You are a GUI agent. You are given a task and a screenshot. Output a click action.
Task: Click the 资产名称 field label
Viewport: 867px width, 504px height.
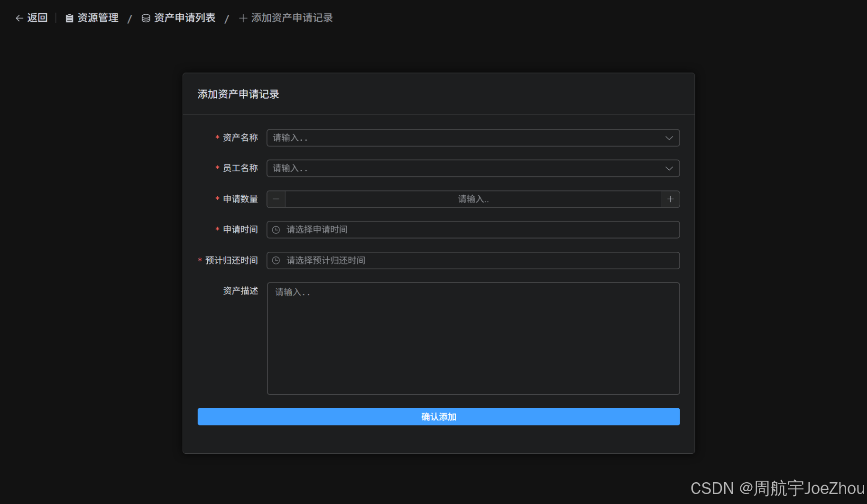[240, 137]
